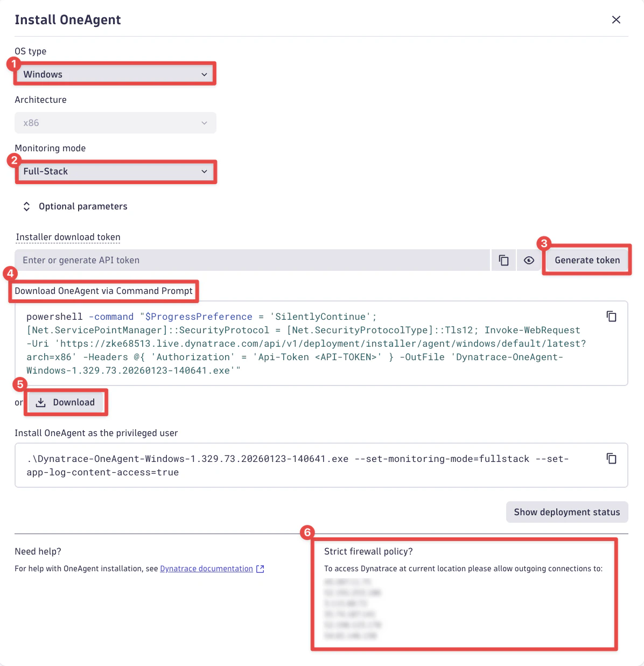
Task: Click the Install OneAgent dialog title
Action: click(x=68, y=20)
